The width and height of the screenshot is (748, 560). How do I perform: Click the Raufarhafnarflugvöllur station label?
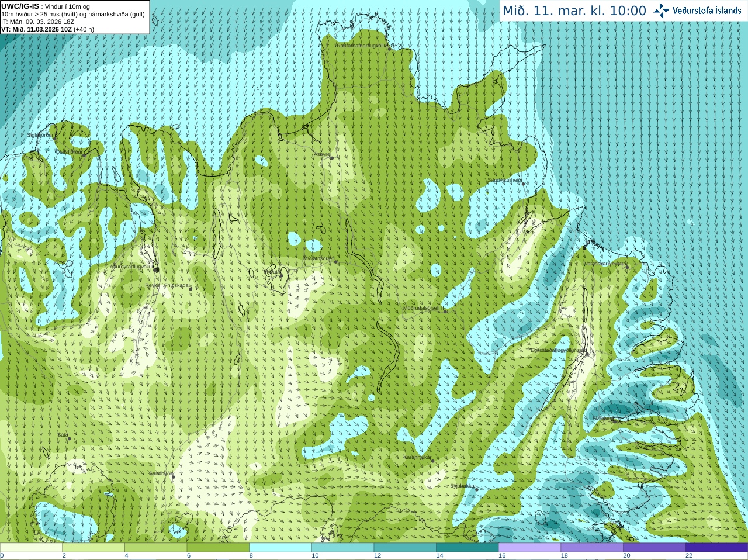click(x=361, y=45)
